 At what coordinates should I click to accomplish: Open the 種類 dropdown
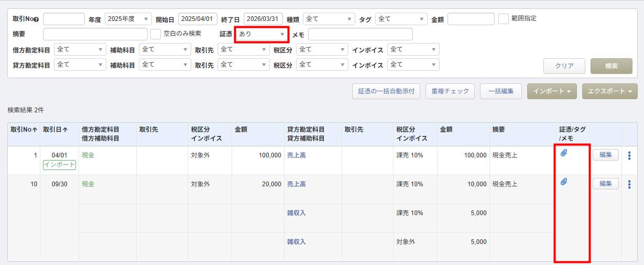click(329, 19)
